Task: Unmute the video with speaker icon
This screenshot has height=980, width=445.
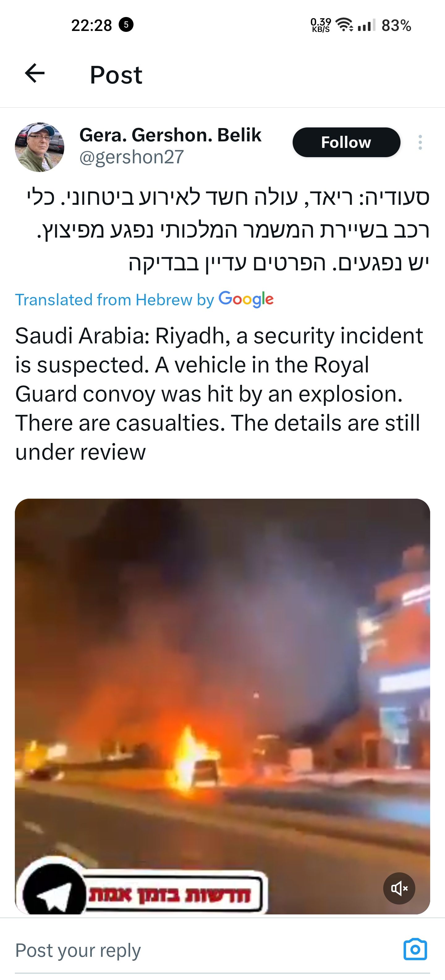Action: tap(399, 888)
